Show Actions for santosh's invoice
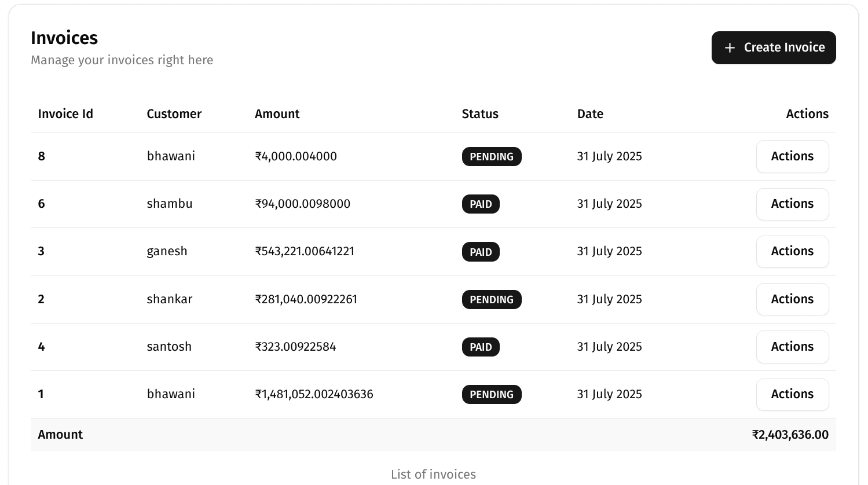The width and height of the screenshot is (868, 485). (x=792, y=347)
